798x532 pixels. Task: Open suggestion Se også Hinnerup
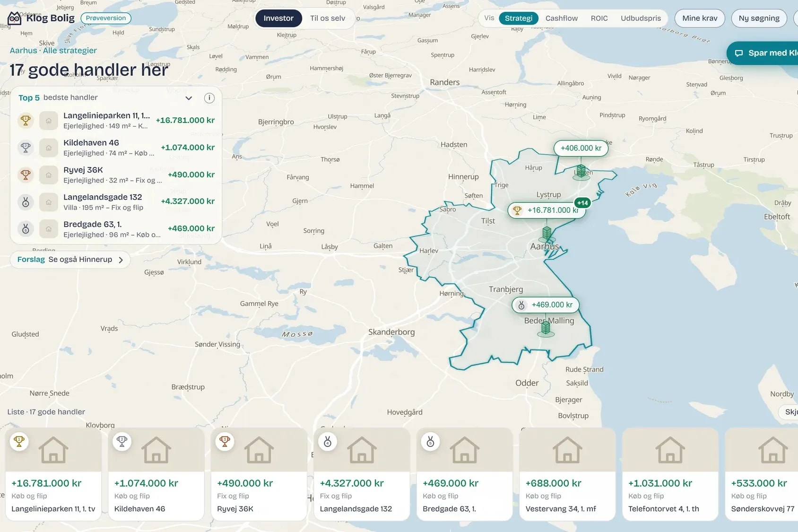click(70, 260)
